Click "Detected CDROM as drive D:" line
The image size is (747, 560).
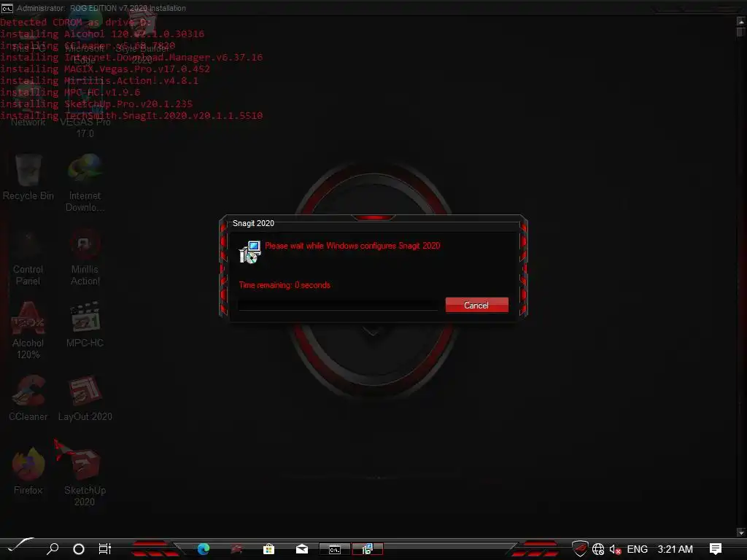click(x=76, y=23)
